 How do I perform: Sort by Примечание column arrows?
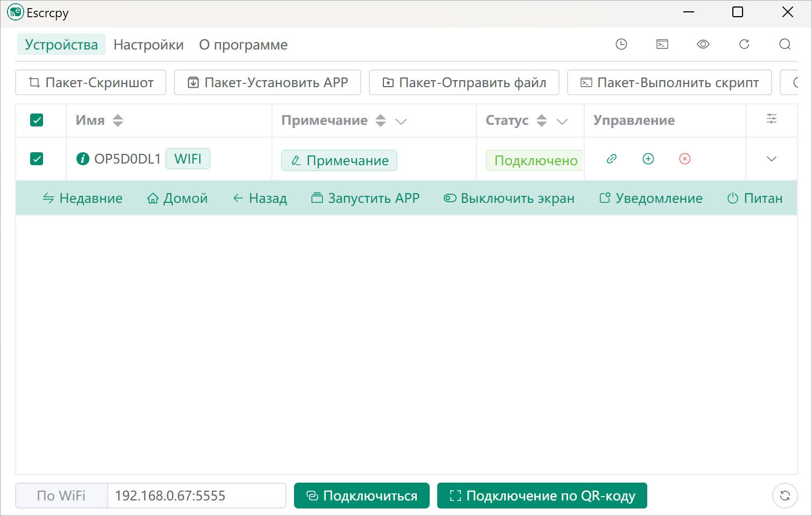(x=381, y=121)
